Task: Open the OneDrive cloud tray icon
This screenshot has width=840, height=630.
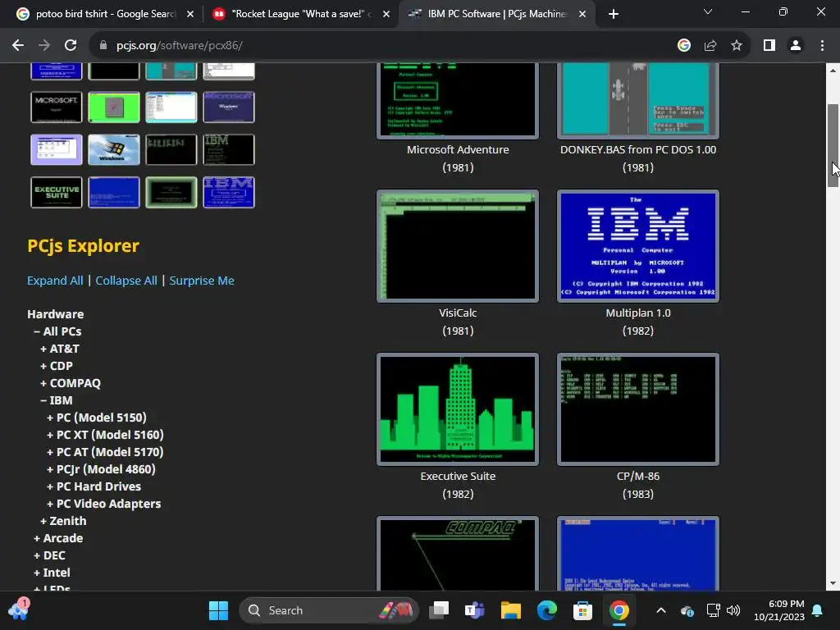Action: click(x=687, y=610)
